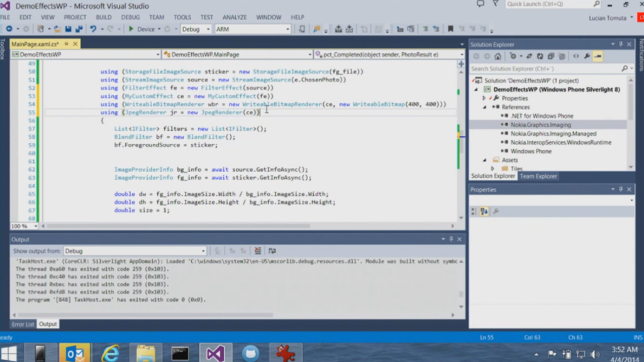Open the Toolbox side tab
Screen dimensions: 644x362
point(3,50)
